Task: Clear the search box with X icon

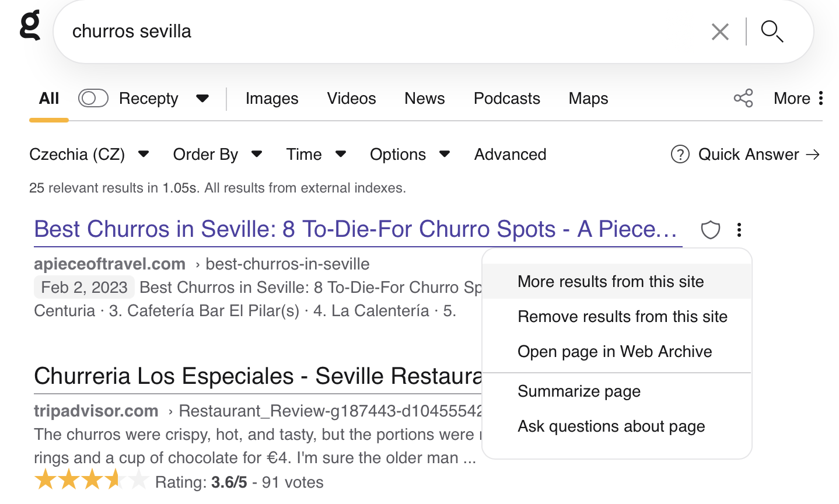Action: coord(720,32)
